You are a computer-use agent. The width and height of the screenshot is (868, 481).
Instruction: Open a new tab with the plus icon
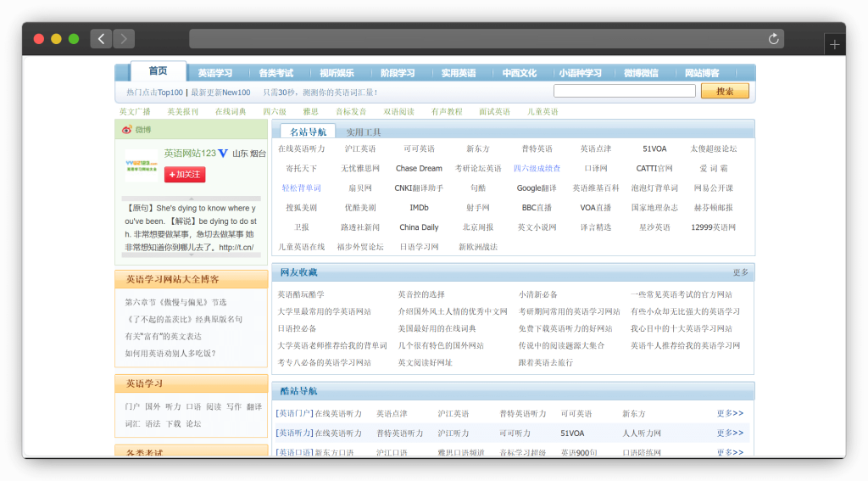click(x=834, y=45)
